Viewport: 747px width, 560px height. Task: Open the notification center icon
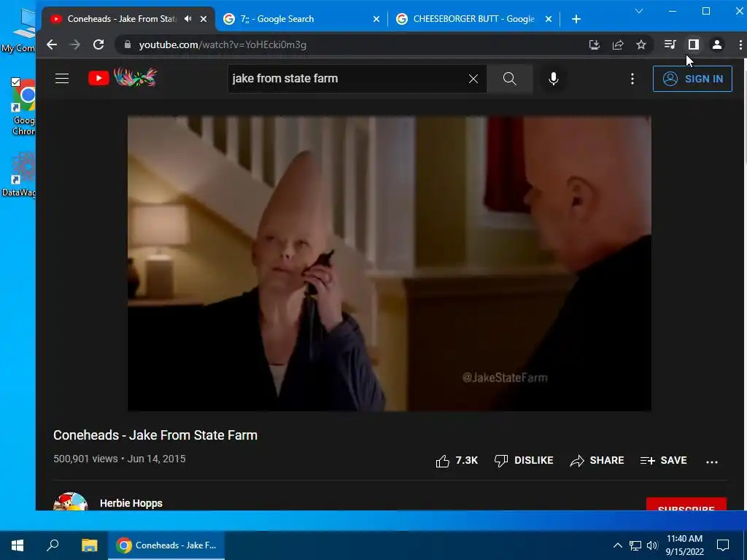tap(723, 545)
